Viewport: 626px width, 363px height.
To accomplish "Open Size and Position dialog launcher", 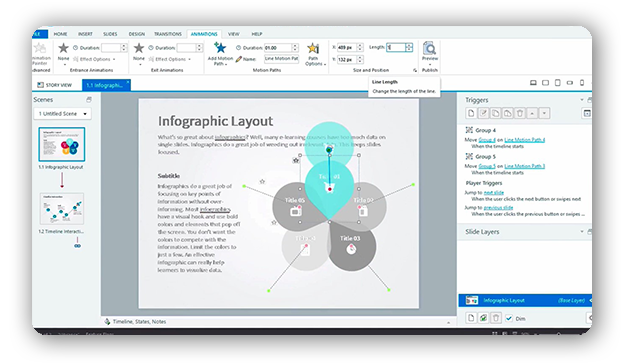I will tap(415, 70).
